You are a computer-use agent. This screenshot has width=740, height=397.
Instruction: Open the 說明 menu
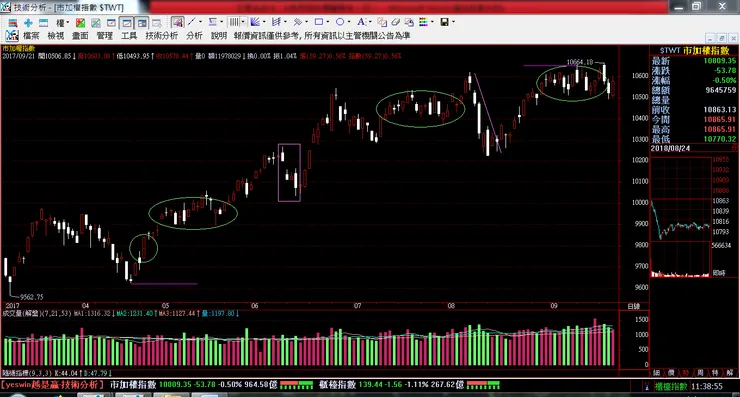[x=219, y=36]
